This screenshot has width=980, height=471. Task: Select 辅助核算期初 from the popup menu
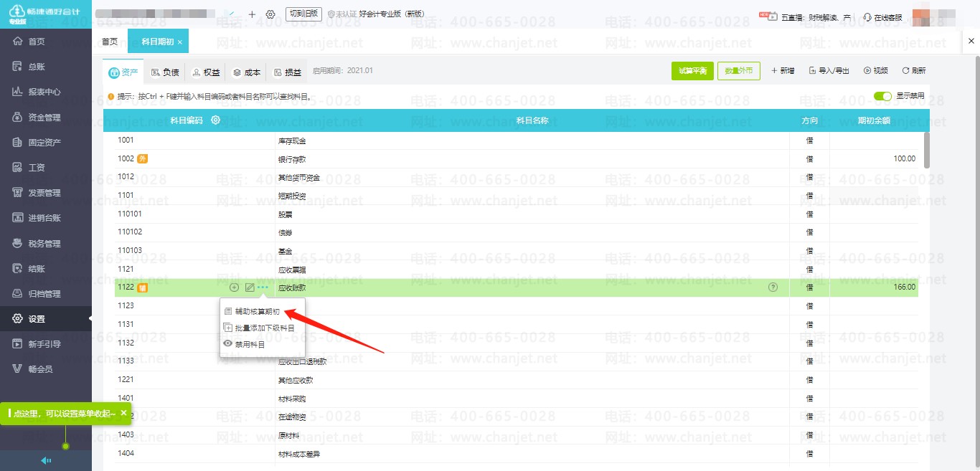(257, 312)
